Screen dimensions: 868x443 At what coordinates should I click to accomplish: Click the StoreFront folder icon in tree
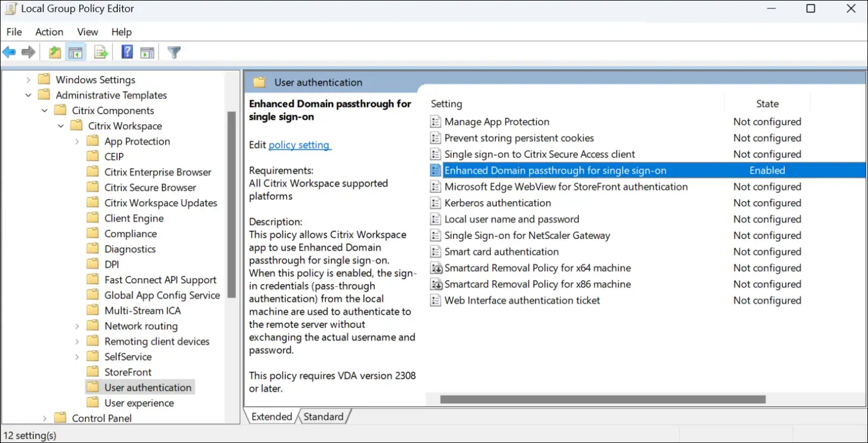[93, 372]
